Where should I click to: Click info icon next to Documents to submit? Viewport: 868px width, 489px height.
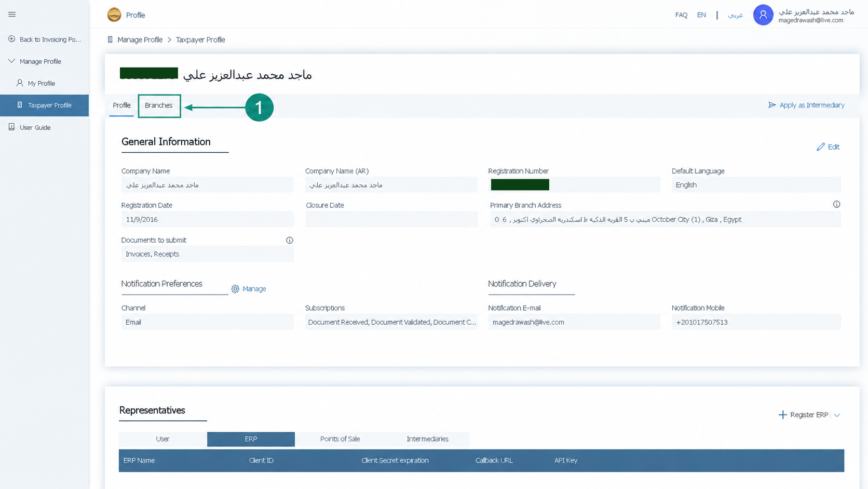click(x=290, y=240)
